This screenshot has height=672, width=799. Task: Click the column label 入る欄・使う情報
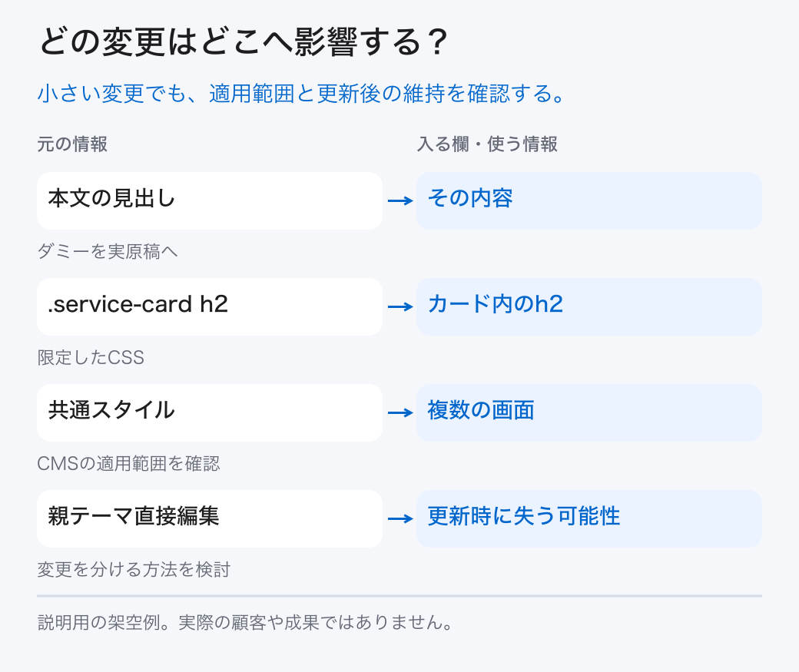487,144
